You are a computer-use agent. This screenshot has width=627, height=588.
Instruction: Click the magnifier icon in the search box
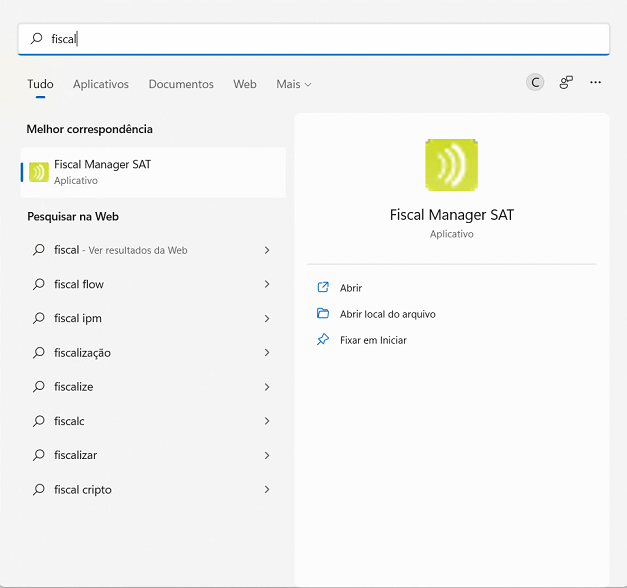[x=37, y=38]
